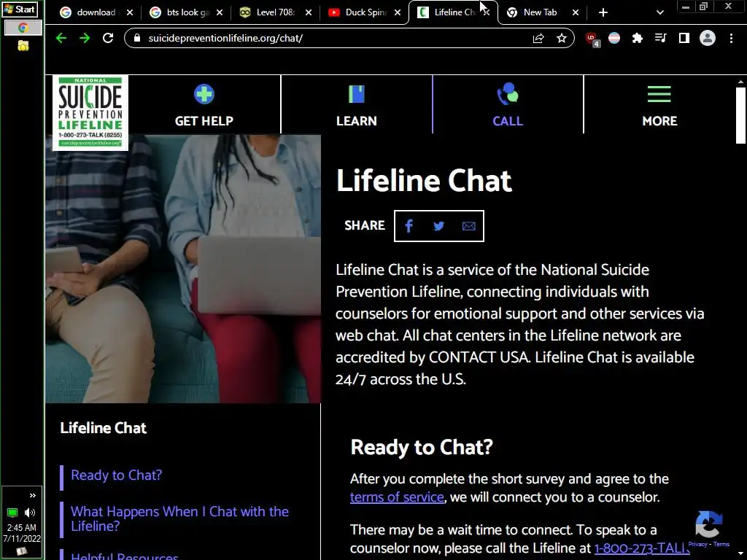
Task: Open Chrome three-dot menu
Action: point(731,38)
